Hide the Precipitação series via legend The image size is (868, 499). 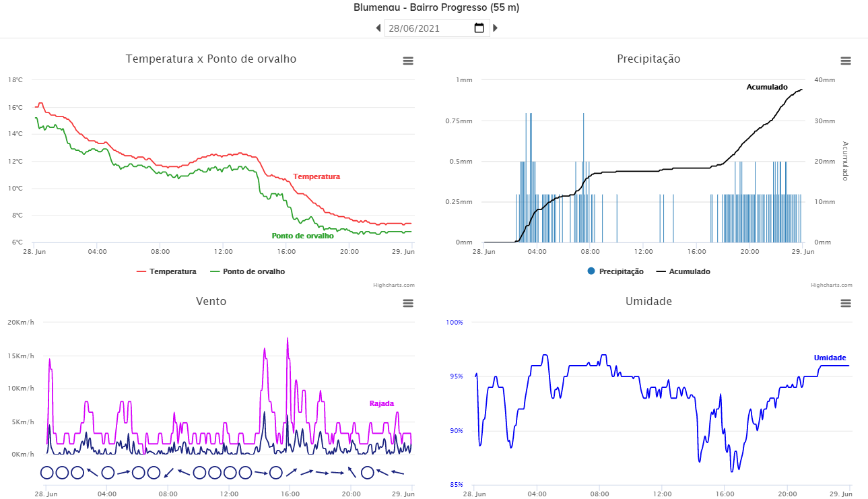point(615,271)
